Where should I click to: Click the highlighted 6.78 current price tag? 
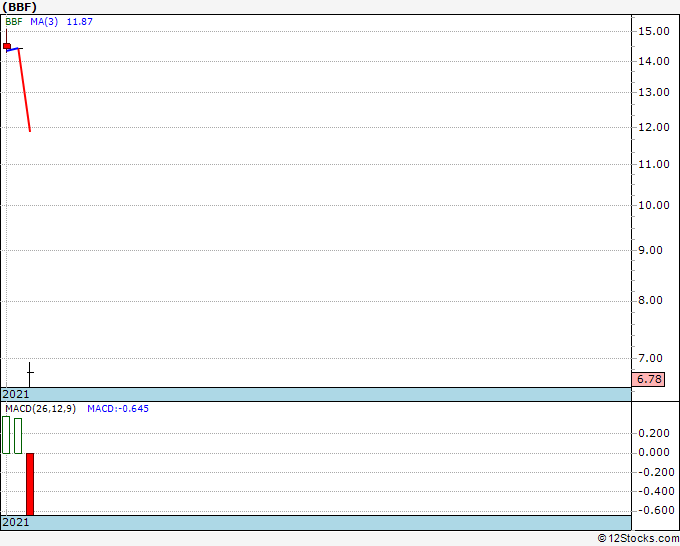click(648, 379)
